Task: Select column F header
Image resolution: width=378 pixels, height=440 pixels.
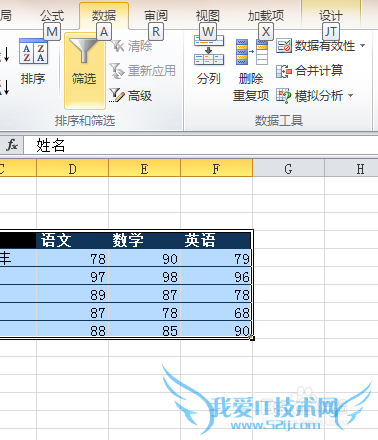Action: [216, 168]
